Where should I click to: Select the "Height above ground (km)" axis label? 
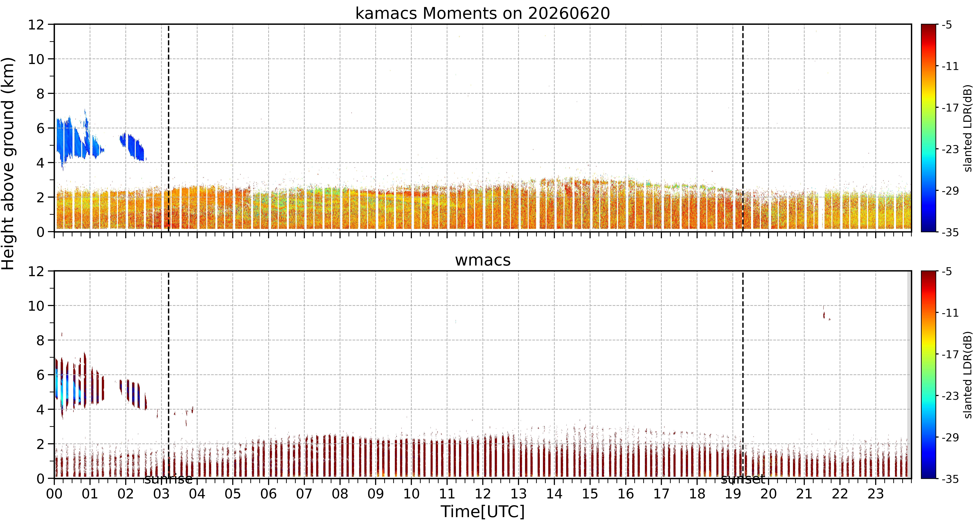point(8,163)
